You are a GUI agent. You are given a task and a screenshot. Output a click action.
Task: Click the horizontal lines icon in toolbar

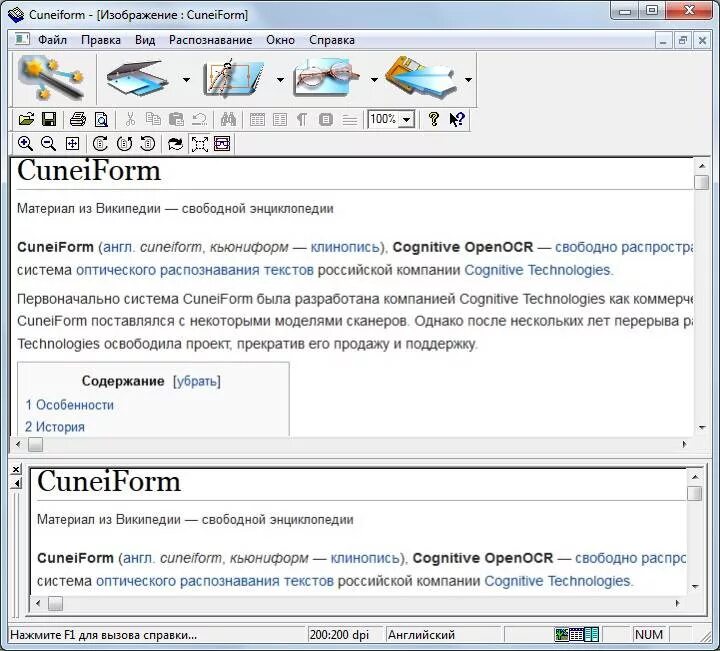[x=349, y=120]
